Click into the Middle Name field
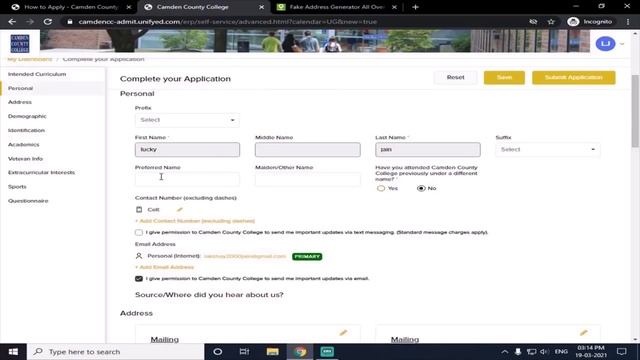This screenshot has width=640, height=360. 308,149
